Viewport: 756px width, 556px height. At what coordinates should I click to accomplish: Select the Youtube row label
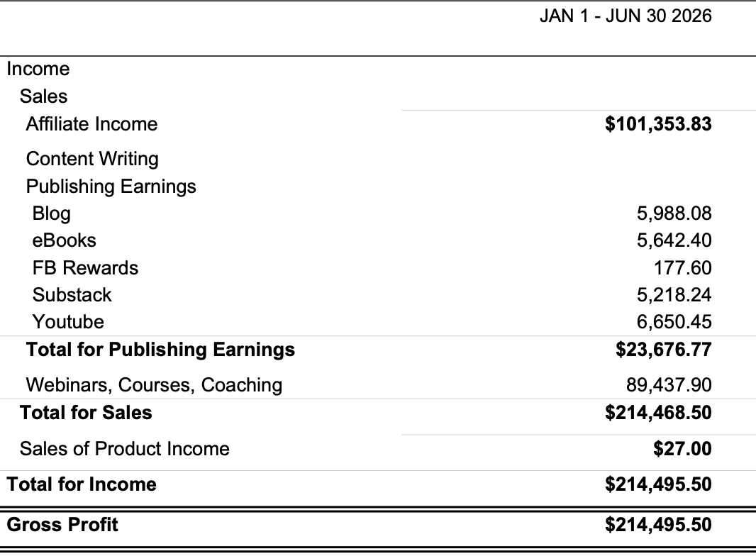point(68,322)
